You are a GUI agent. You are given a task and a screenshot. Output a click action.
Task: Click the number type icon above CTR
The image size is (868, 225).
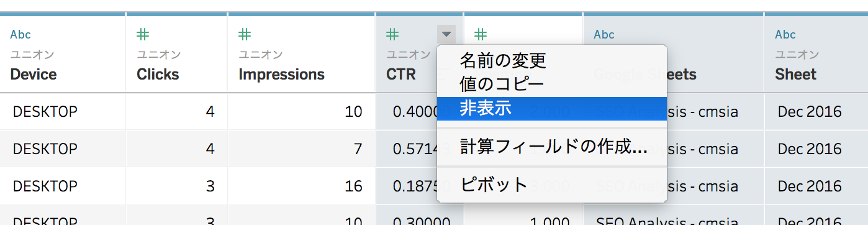pyautogui.click(x=392, y=34)
